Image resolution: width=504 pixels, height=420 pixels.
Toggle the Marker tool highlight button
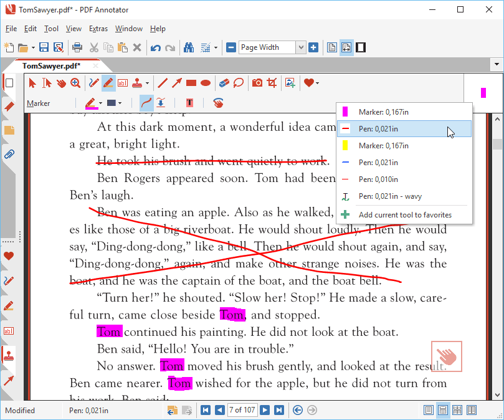[x=108, y=84]
